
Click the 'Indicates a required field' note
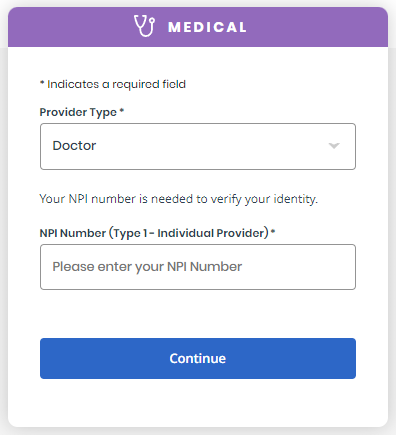116,84
